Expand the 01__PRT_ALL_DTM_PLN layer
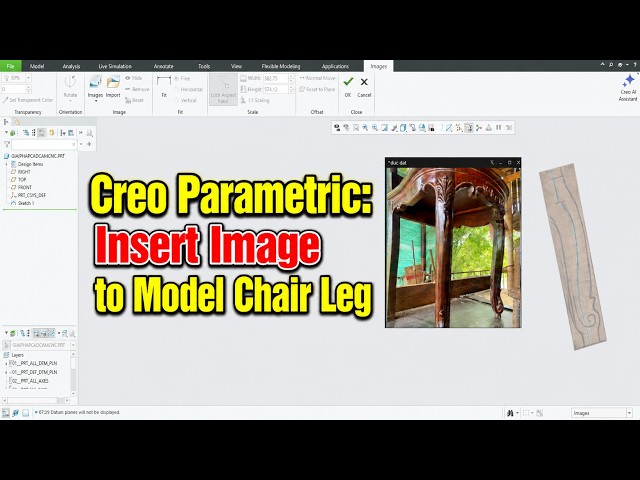640x480 pixels. coord(6,363)
